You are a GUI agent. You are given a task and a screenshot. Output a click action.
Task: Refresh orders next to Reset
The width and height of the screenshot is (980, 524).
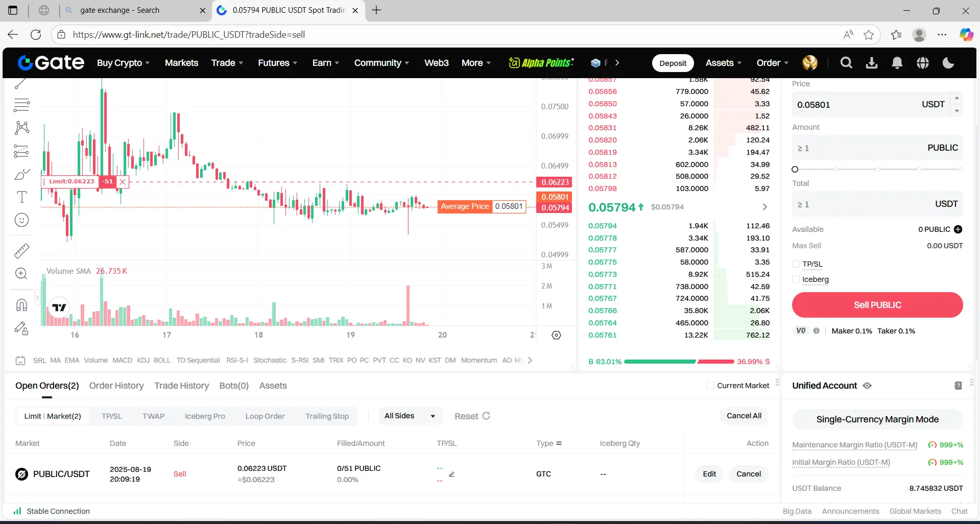(x=486, y=416)
